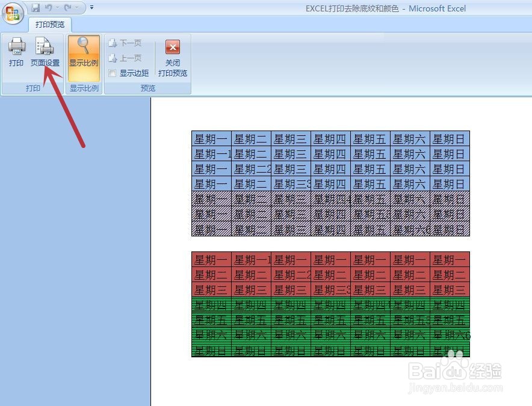The height and width of the screenshot is (406, 532).
Task: Click the Print (打印) printer icon
Action: point(16,52)
